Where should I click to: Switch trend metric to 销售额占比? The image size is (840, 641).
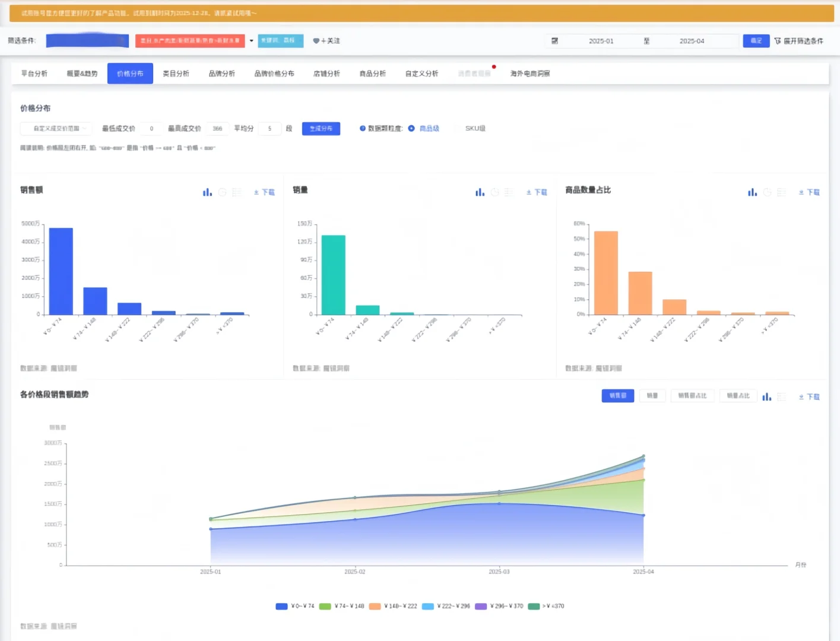pos(692,396)
